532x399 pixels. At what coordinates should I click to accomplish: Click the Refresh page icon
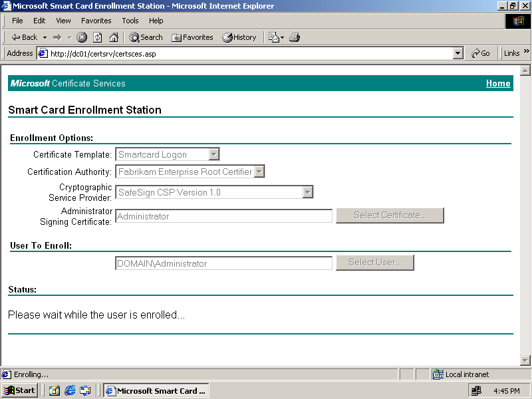point(98,37)
